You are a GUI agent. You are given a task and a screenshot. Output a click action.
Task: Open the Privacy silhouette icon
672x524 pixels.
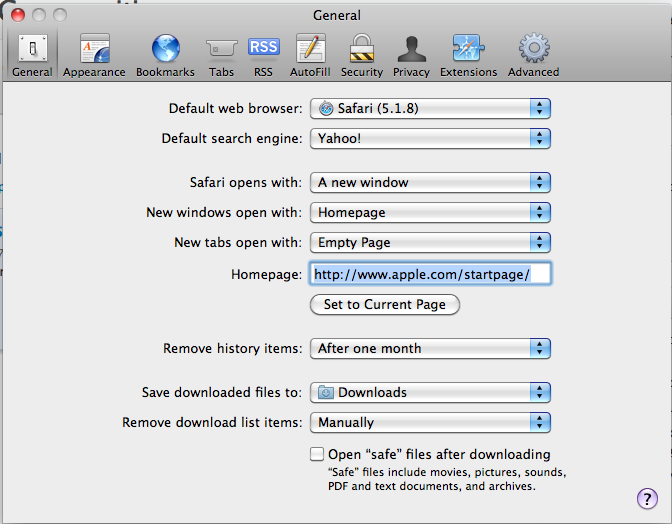click(411, 48)
